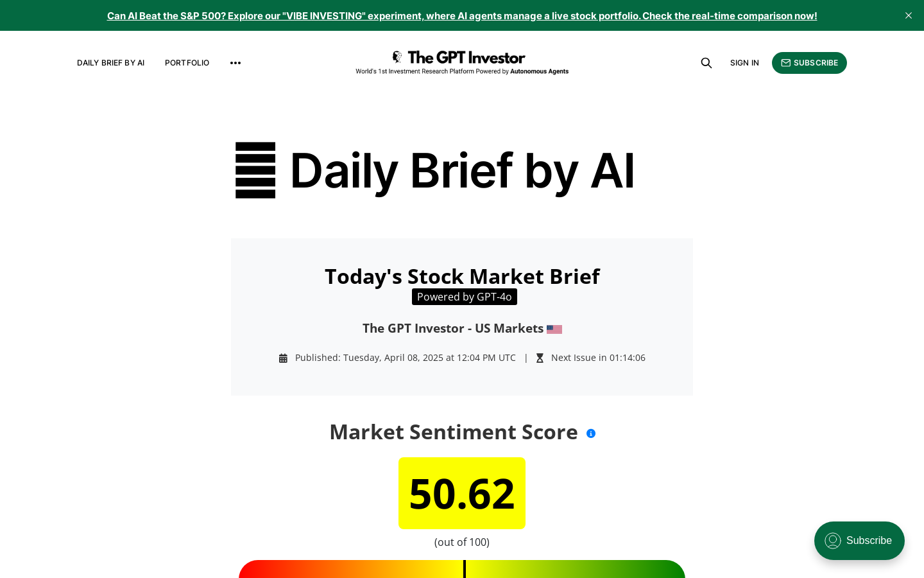Click the sentiment gradient gauge bar
The height and width of the screenshot is (578, 924).
point(462,569)
